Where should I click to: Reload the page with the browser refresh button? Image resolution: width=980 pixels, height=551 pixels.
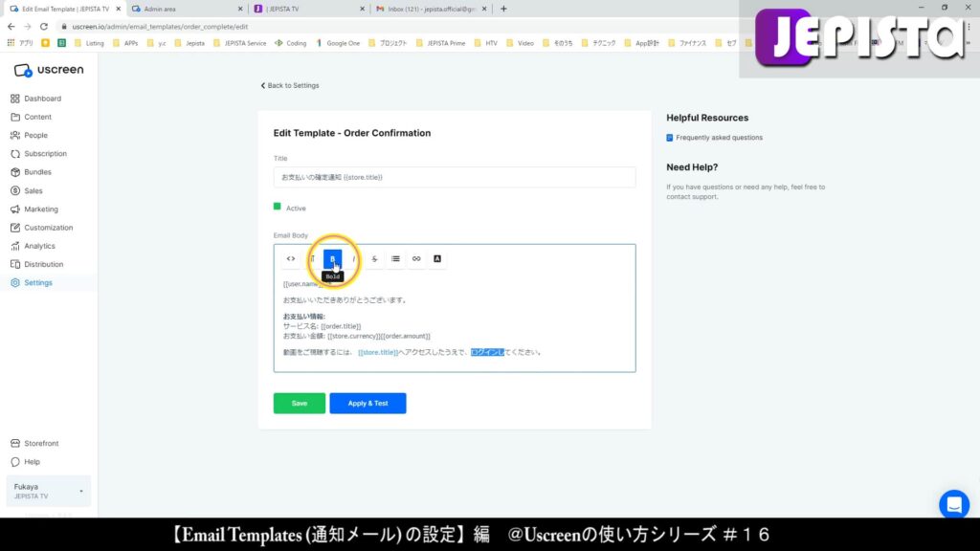(x=44, y=27)
